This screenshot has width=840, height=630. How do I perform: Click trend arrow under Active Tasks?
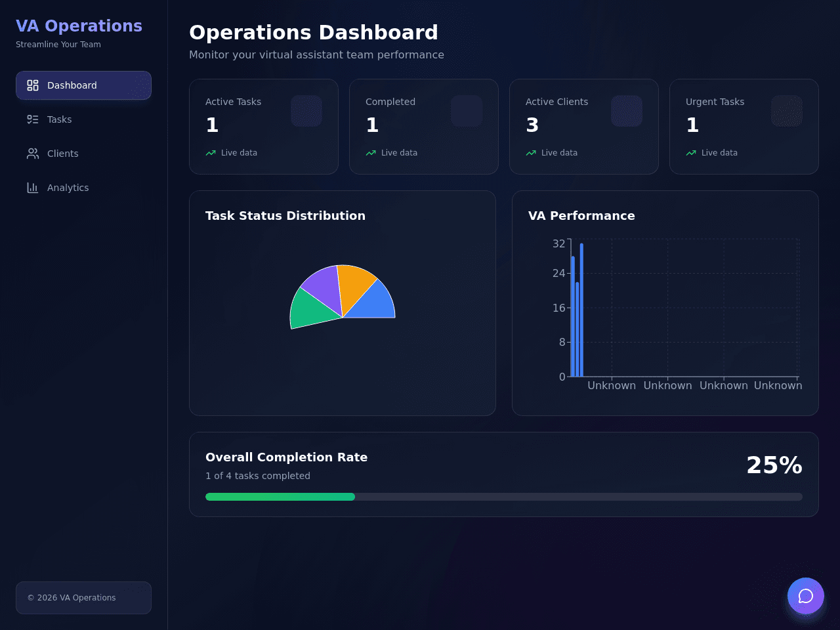point(211,153)
